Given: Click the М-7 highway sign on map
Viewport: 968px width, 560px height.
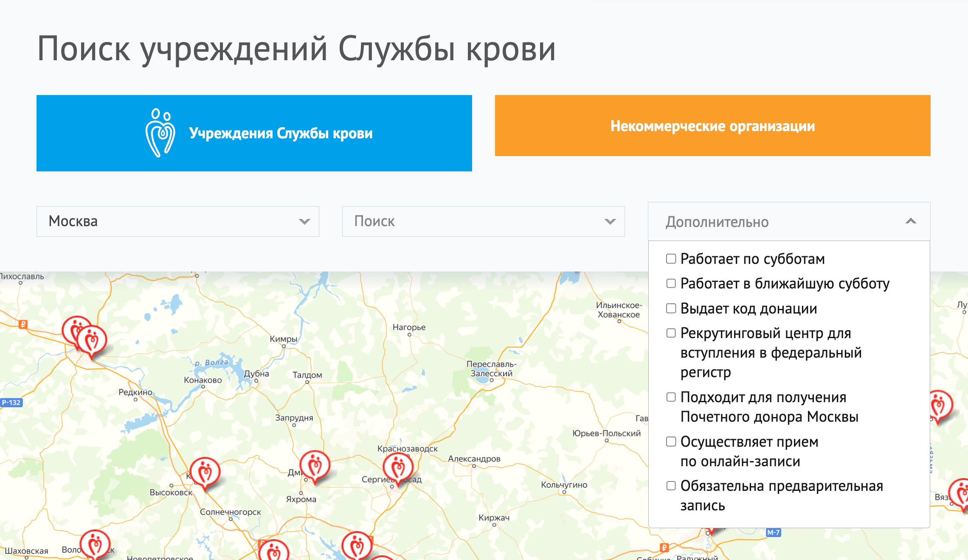Looking at the screenshot, I should tap(773, 532).
